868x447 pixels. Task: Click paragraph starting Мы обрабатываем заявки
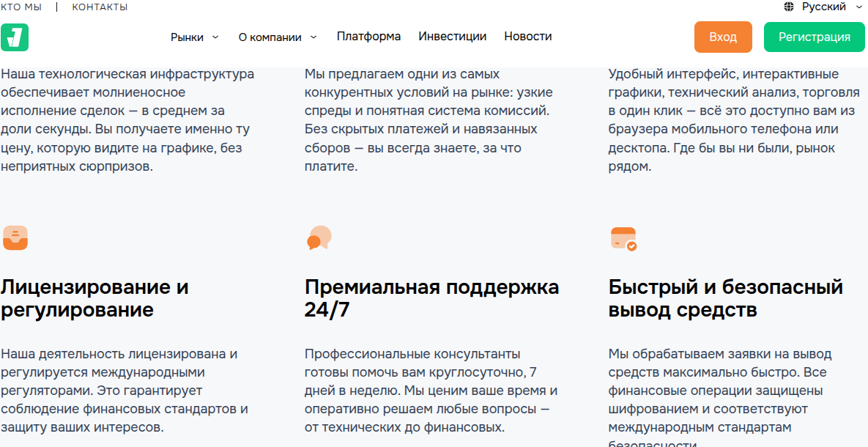coord(719,399)
